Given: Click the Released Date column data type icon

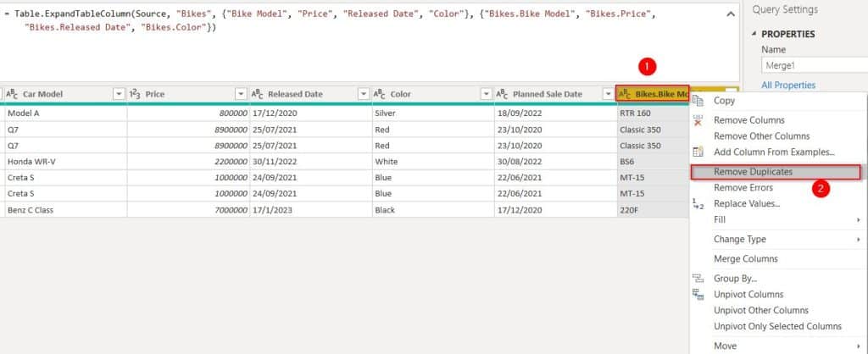Looking at the screenshot, I should (x=257, y=94).
